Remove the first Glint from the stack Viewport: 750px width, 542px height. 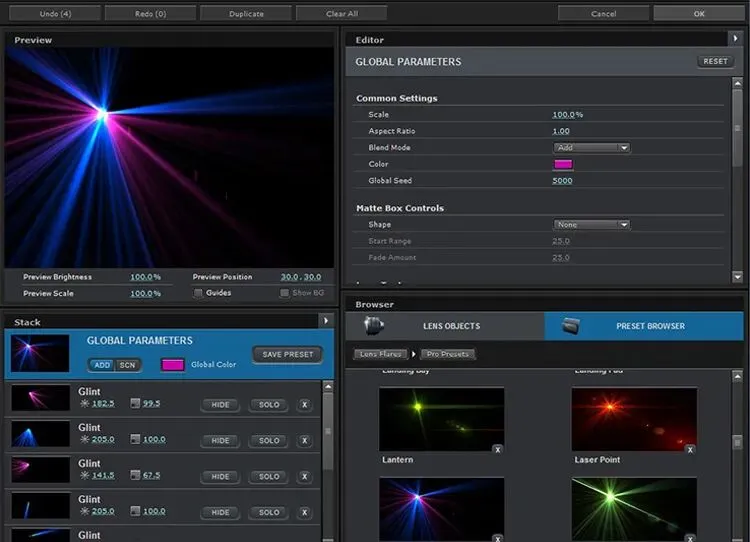(x=304, y=405)
